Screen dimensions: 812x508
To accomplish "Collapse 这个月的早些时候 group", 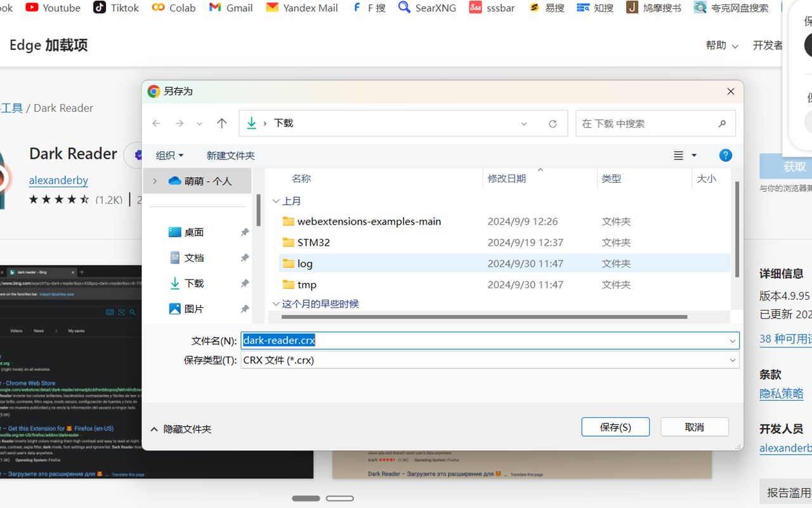I will 276,304.
